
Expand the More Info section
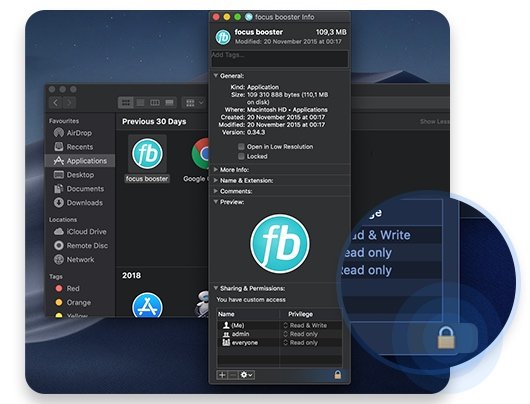pos(216,169)
